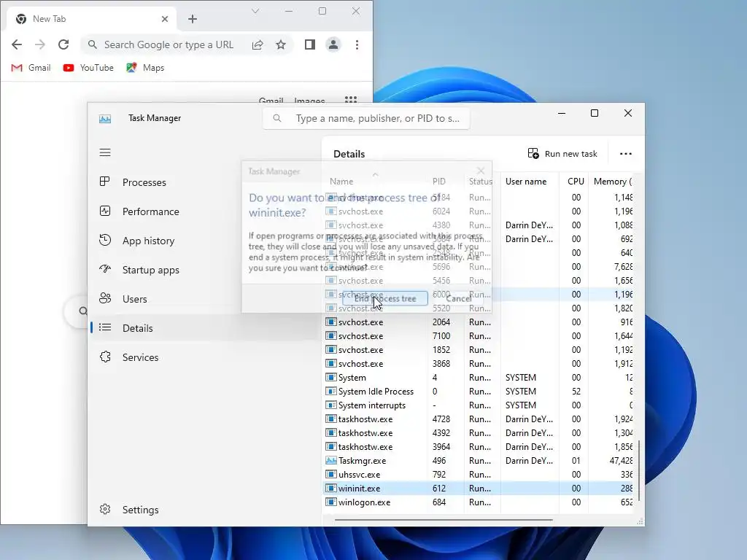The width and height of the screenshot is (747, 560).
Task: Select taskhostw.exe with PID 4392
Action: [479, 433]
